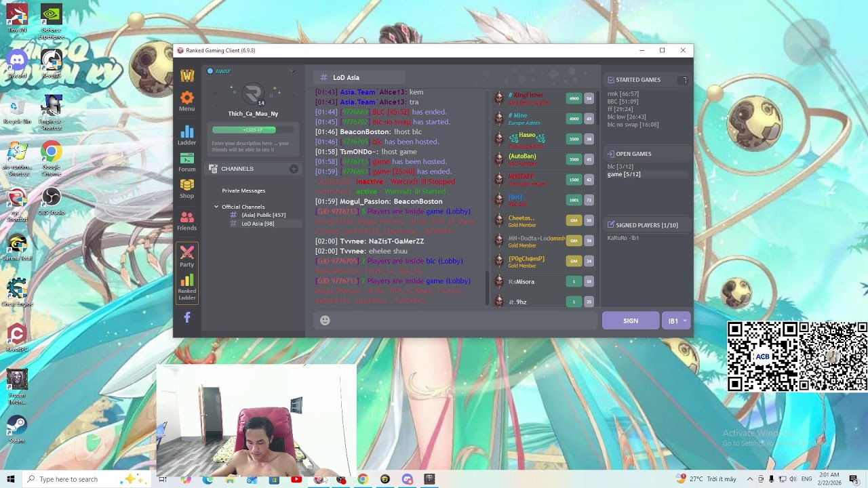Click the user avatar with level 14
The image size is (868, 488).
point(253,94)
